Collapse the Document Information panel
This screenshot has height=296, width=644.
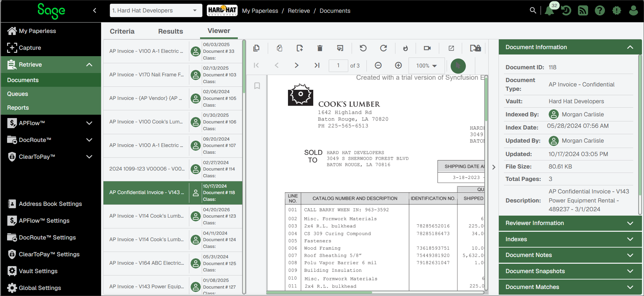pos(630,47)
